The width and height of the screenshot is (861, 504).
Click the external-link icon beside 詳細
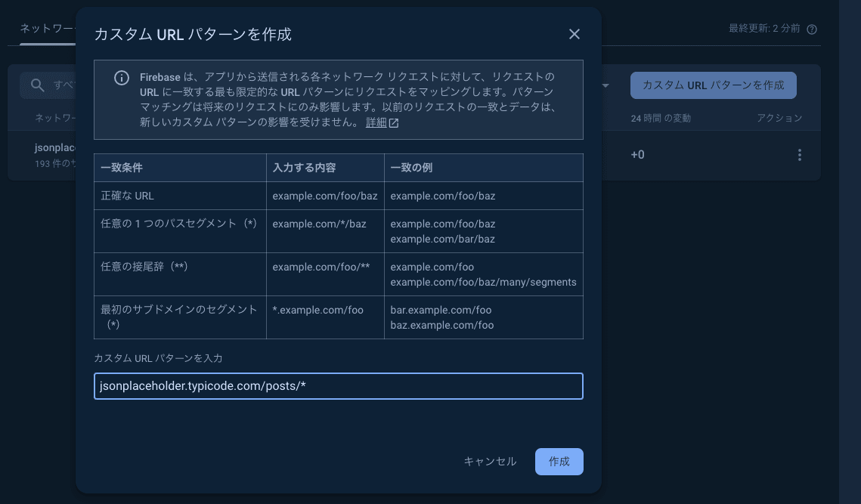pos(394,123)
